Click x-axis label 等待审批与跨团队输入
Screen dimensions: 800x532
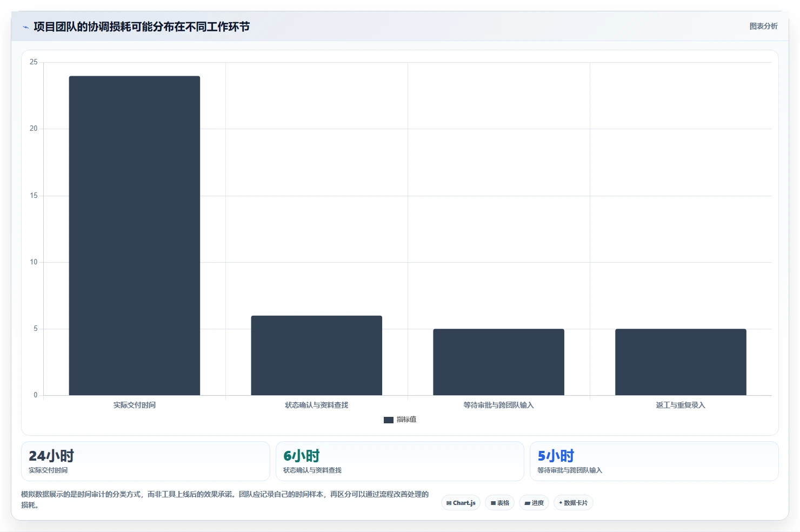pos(498,405)
